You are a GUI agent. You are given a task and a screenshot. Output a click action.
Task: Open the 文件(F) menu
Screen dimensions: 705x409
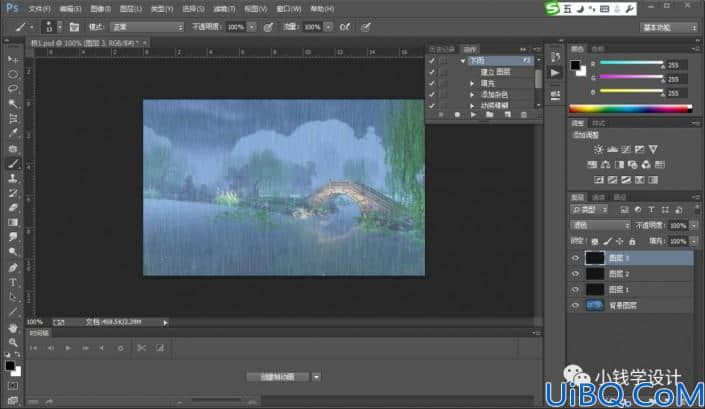[x=39, y=9]
